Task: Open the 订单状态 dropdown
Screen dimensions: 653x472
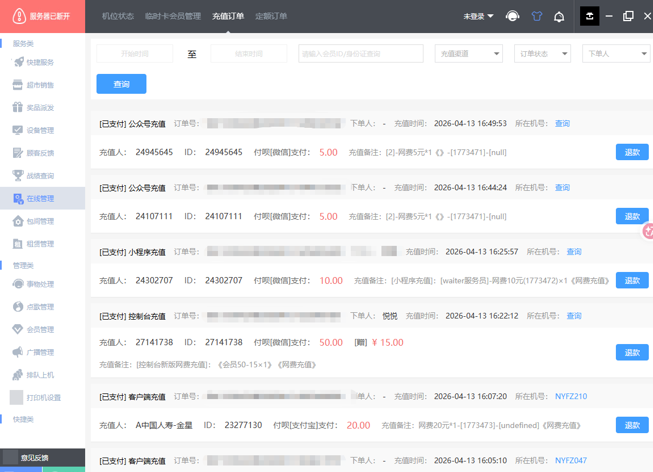Action: coord(542,54)
